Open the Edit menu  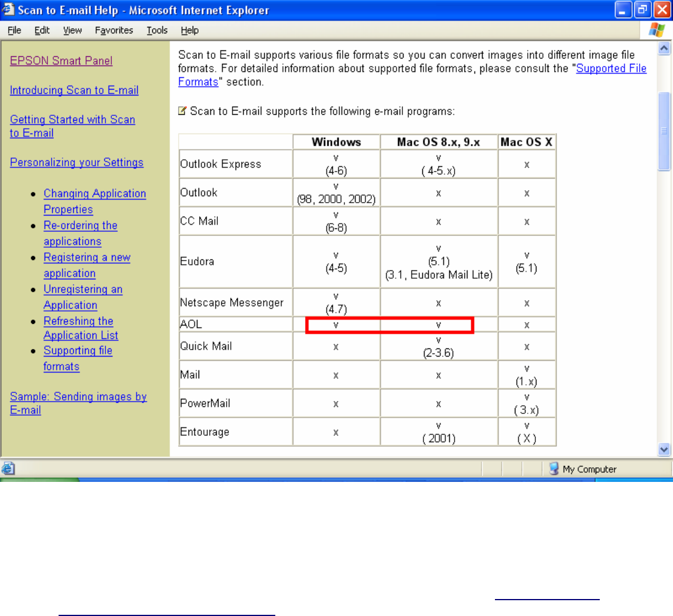pyautogui.click(x=42, y=30)
